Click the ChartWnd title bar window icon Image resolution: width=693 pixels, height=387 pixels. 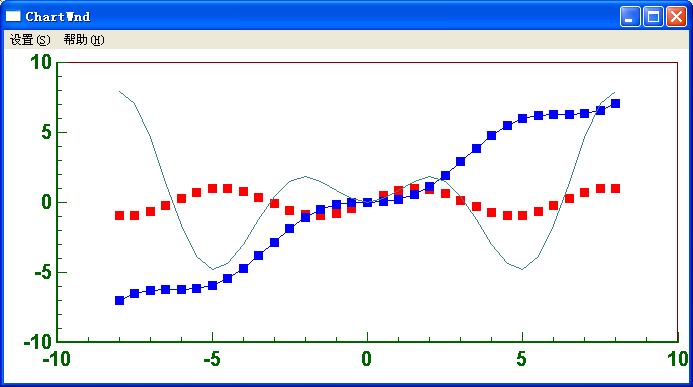click(x=13, y=16)
